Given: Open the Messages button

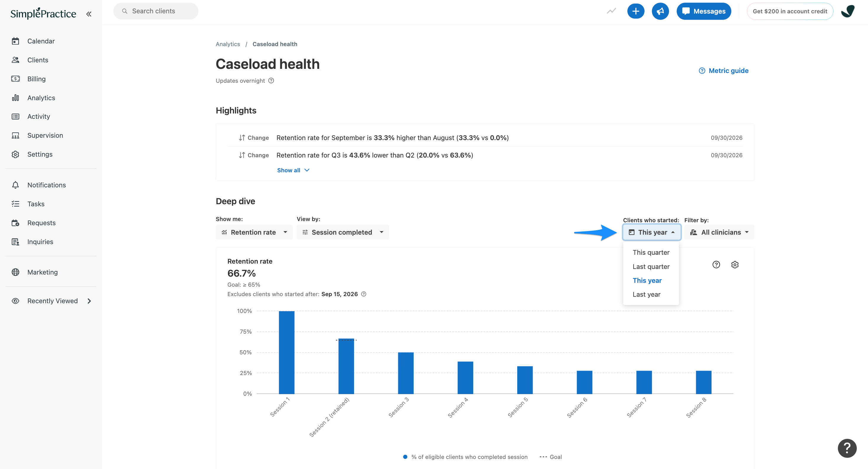Looking at the screenshot, I should tap(704, 11).
